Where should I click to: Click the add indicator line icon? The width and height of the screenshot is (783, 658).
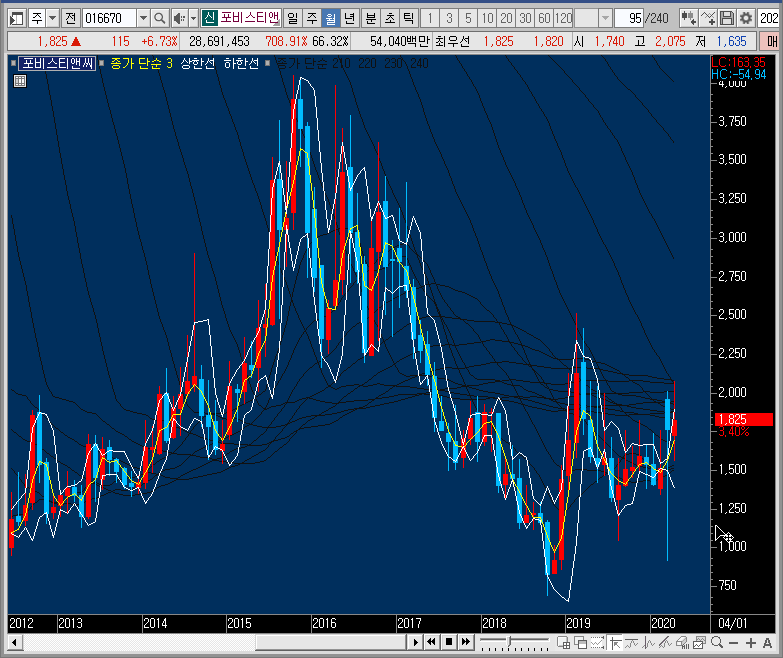click(x=708, y=18)
